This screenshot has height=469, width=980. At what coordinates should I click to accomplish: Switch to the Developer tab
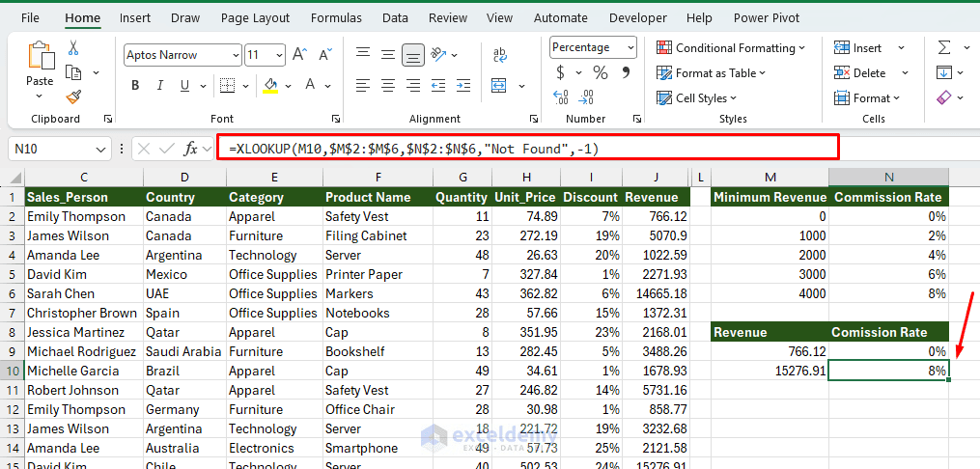pyautogui.click(x=637, y=18)
